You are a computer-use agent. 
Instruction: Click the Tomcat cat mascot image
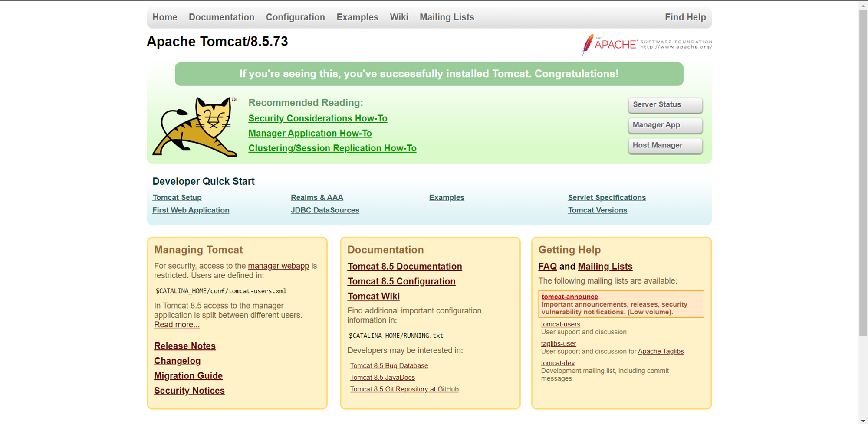(195, 126)
